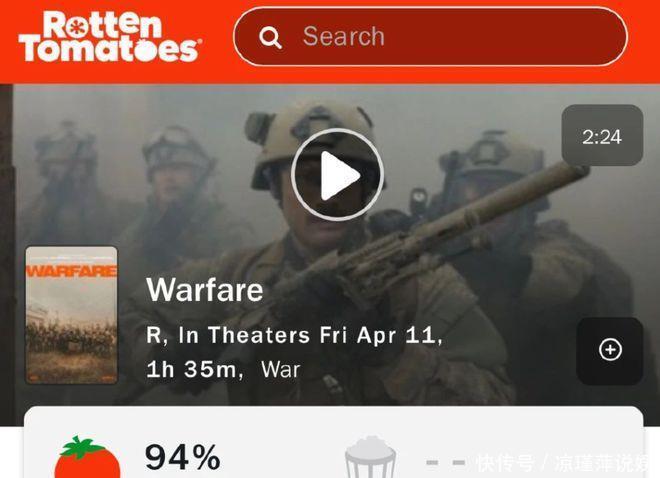Select the Warfare movie title
Viewport: 660px width, 478px height.
click(205, 290)
